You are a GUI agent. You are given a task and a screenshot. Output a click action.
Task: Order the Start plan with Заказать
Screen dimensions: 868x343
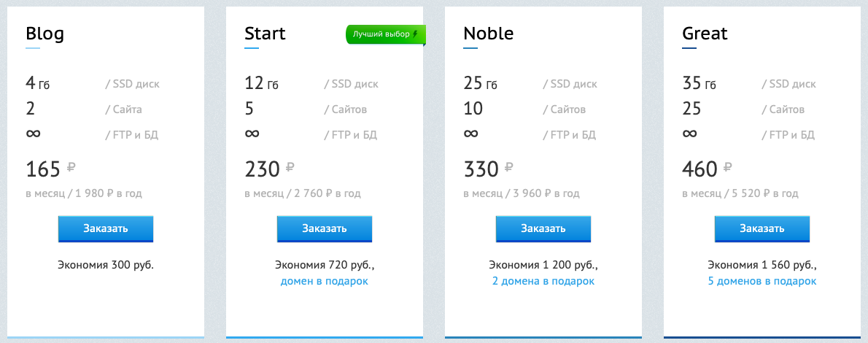pos(325,228)
